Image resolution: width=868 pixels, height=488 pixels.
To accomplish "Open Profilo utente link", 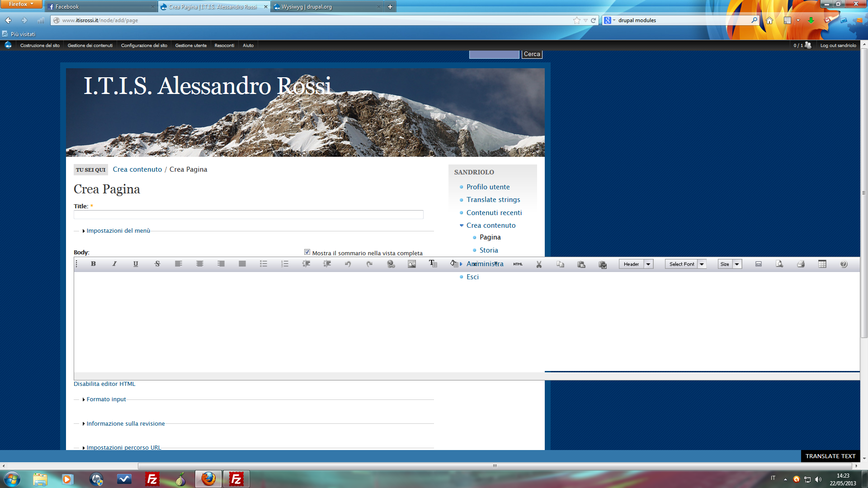I will (x=488, y=187).
